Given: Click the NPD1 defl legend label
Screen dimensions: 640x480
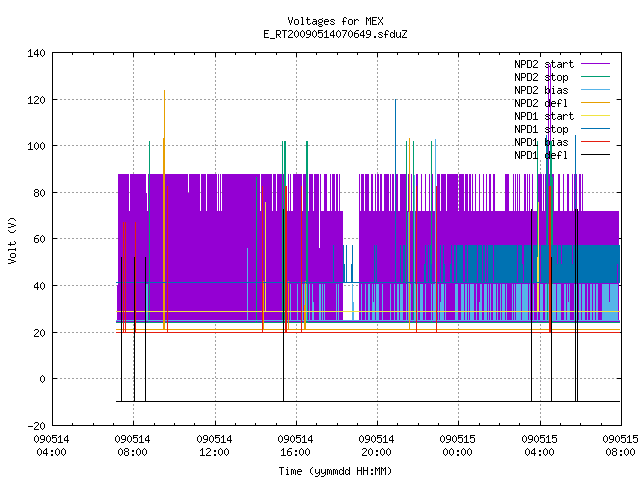Looking at the screenshot, I should coord(541,156).
